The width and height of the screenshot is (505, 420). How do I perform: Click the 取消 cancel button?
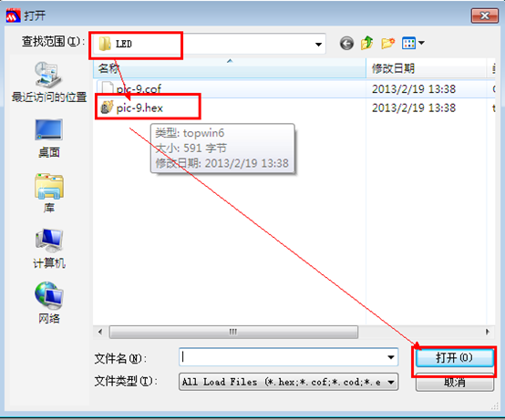455,383
